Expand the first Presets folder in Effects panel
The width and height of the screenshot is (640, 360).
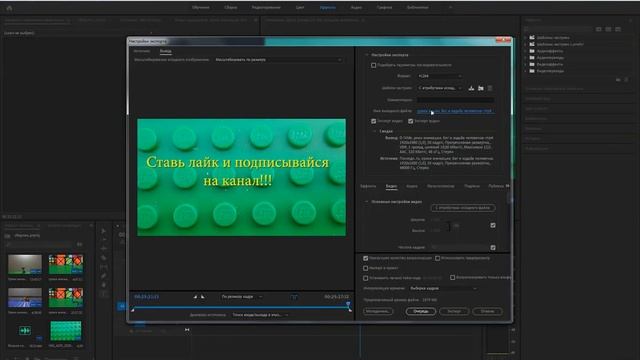(526, 38)
